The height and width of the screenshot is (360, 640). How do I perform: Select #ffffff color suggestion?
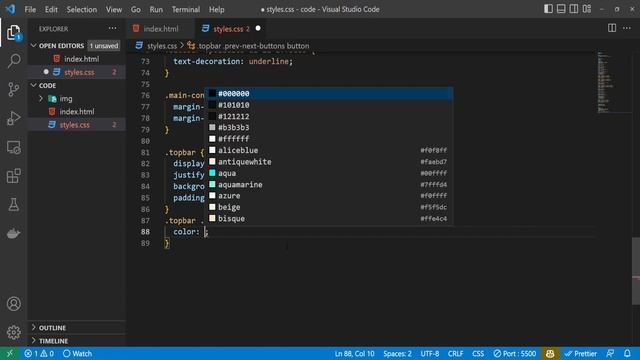329,139
